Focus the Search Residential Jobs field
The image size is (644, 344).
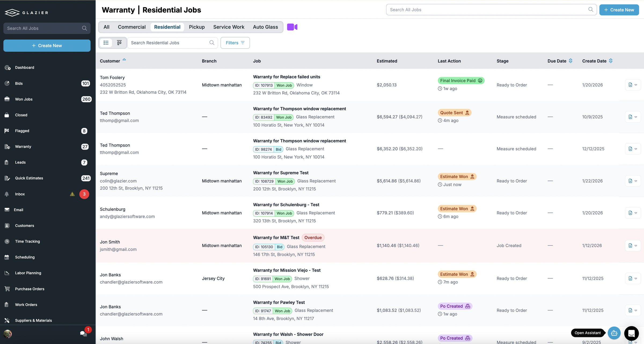tap(172, 43)
